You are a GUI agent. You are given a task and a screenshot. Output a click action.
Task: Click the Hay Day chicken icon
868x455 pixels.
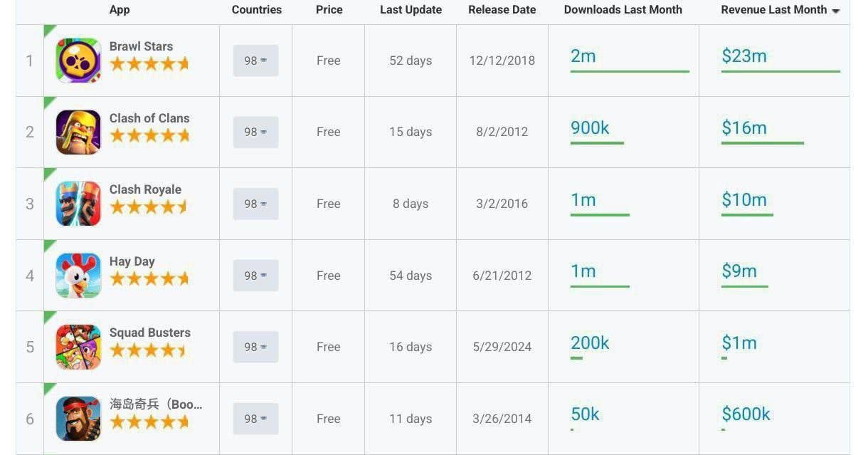pos(78,276)
